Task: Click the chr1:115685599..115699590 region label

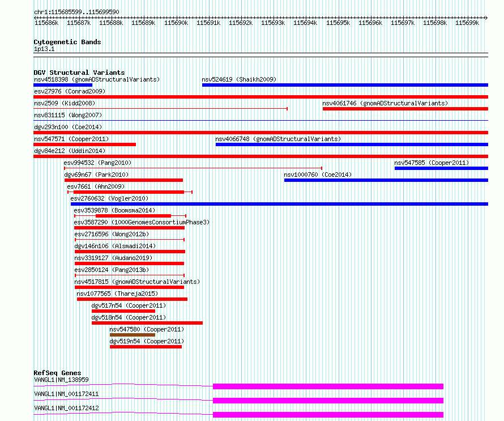Action: pos(76,12)
